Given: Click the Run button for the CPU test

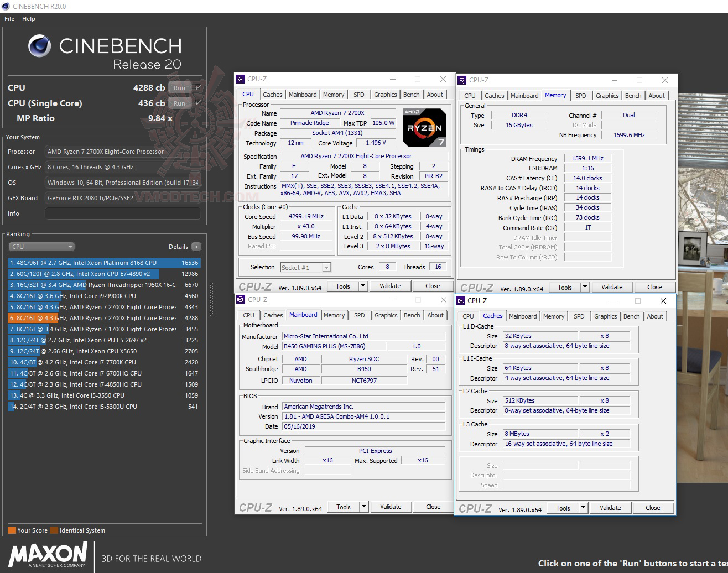Looking at the screenshot, I should (179, 87).
